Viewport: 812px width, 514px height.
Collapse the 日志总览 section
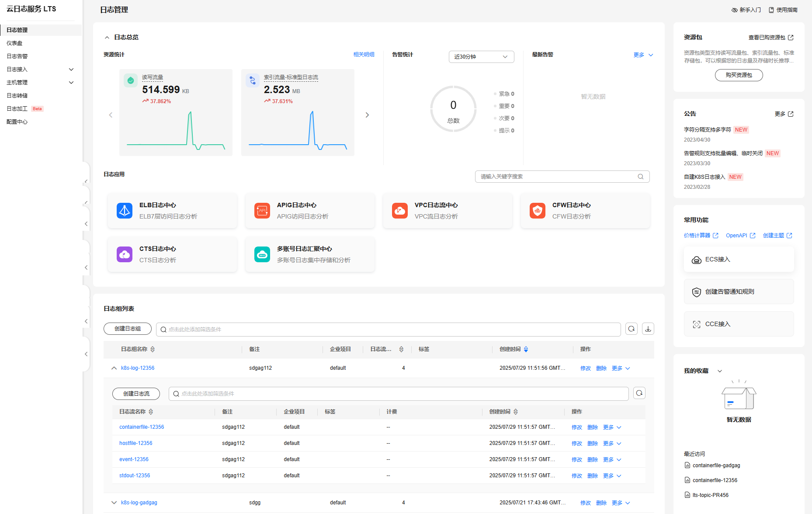point(107,38)
